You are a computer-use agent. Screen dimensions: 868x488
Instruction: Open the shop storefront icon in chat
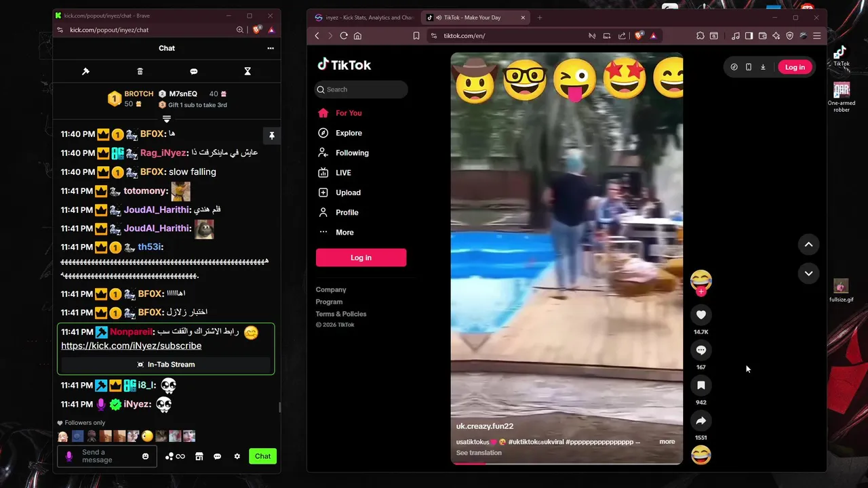[199, 456]
